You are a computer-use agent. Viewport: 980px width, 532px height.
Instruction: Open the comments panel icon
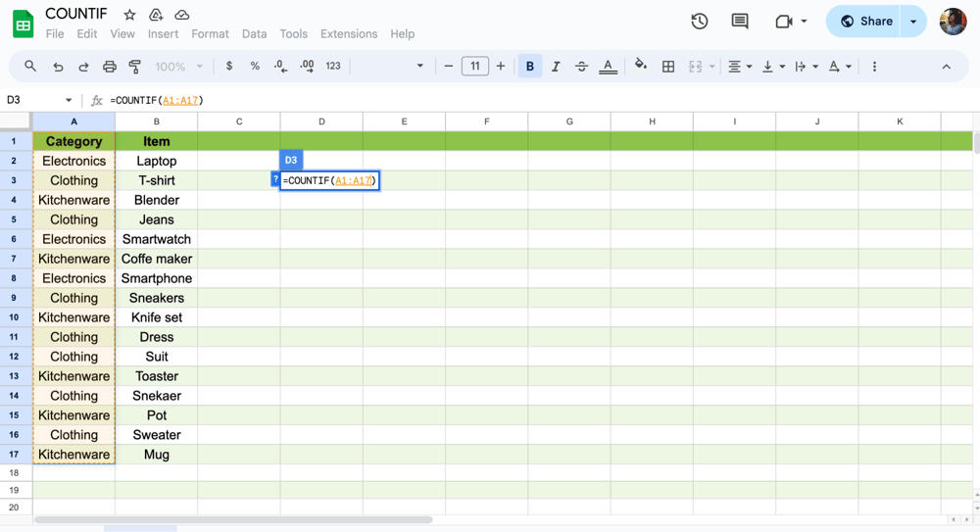click(x=740, y=22)
